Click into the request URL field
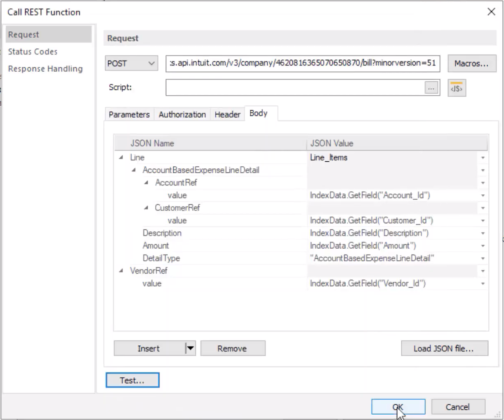Image resolution: width=504 pixels, height=420 pixels. (303, 63)
